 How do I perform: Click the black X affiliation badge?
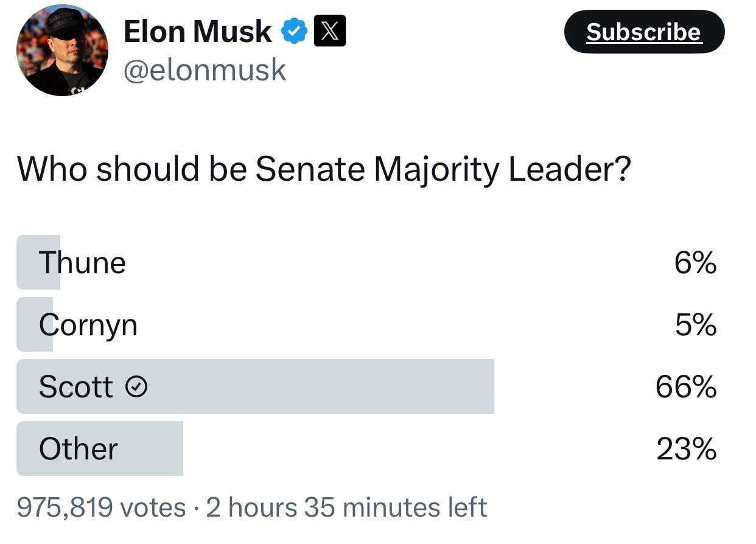pos(330,32)
